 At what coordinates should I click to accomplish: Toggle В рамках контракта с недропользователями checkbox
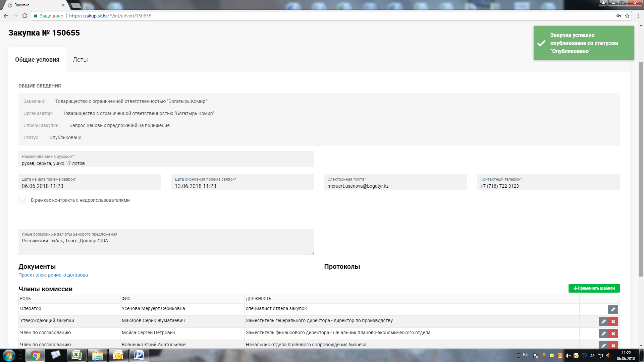pos(22,200)
